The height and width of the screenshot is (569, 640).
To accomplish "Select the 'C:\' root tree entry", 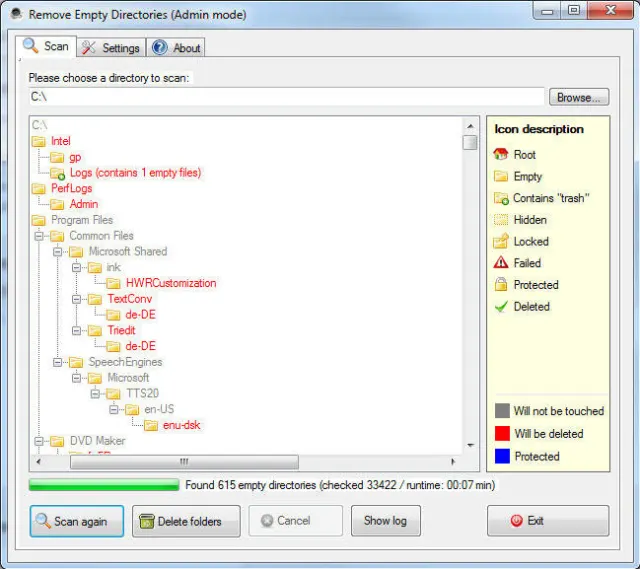I will (x=40, y=125).
